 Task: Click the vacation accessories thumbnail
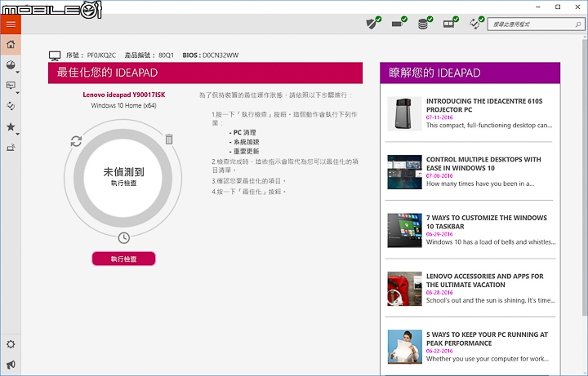tap(404, 289)
